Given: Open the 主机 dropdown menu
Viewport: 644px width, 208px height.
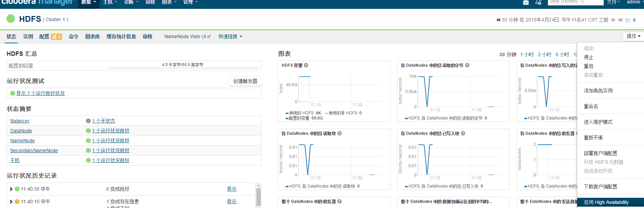Looking at the screenshot, I should 110,2.
